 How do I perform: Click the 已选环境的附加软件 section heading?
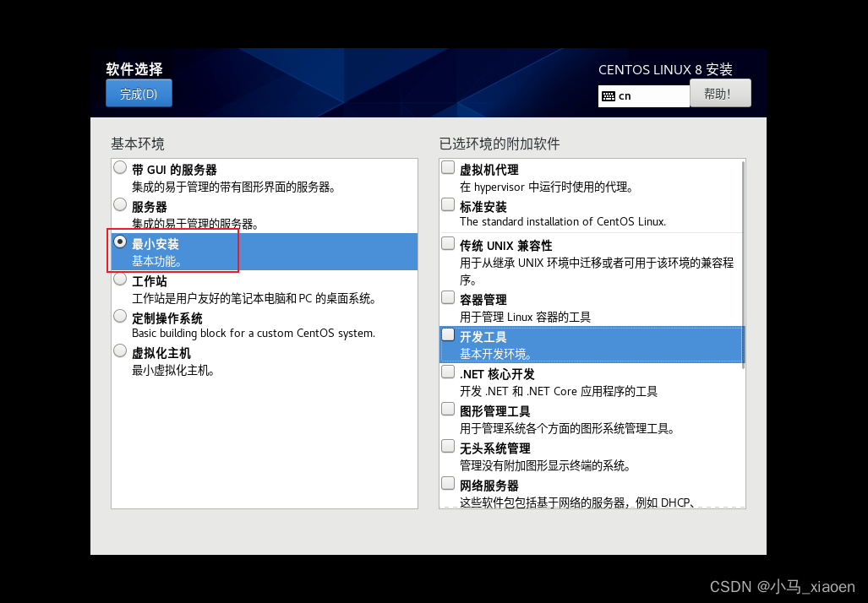(x=500, y=144)
